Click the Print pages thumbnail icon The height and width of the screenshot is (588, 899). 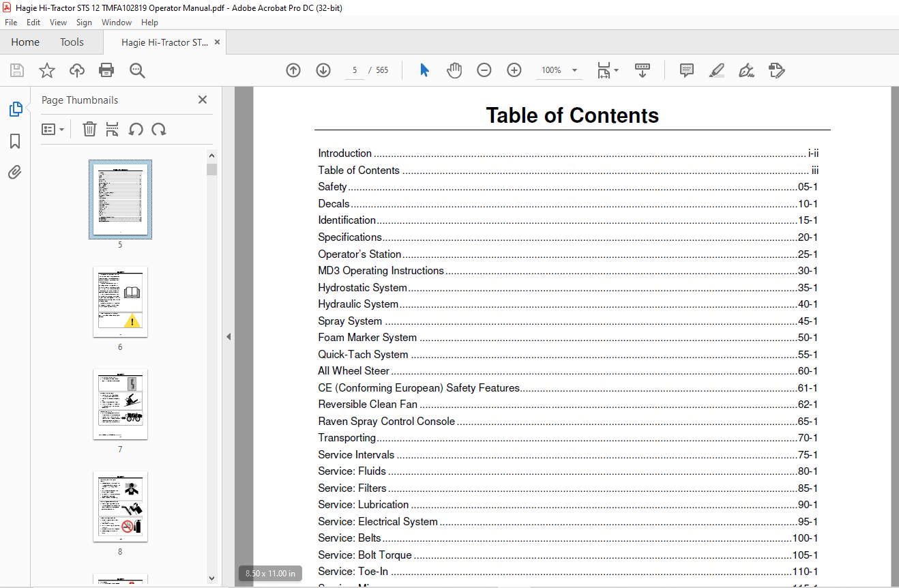pyautogui.click(x=113, y=129)
